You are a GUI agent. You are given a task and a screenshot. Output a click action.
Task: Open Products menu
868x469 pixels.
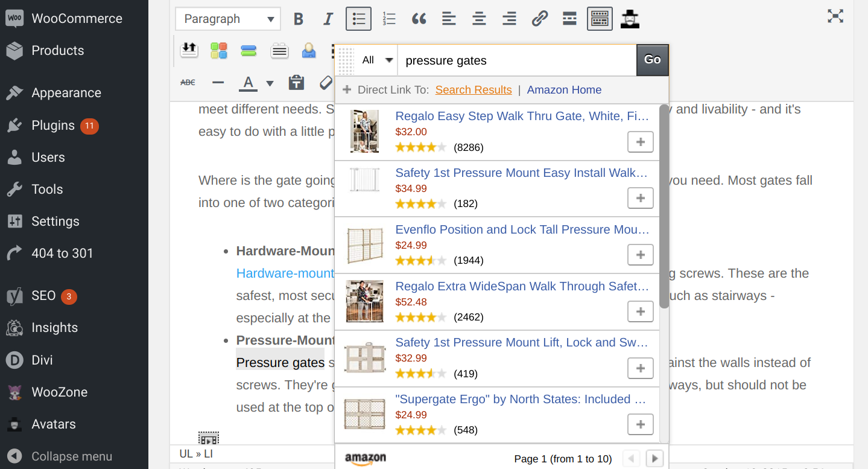coord(74,51)
